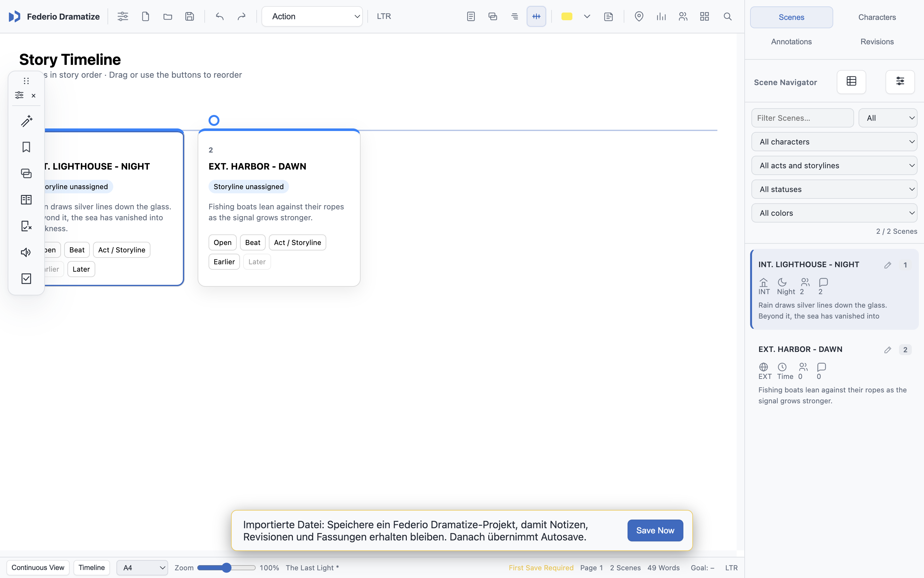This screenshot has height=578, width=924.
Task: Open the locations pin icon
Action: pos(639,16)
